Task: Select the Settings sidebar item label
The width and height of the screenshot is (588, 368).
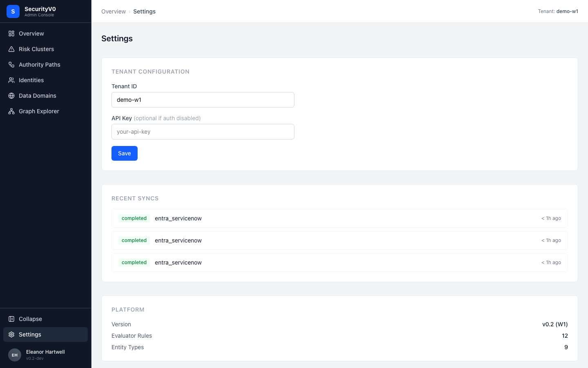Action: (30, 334)
